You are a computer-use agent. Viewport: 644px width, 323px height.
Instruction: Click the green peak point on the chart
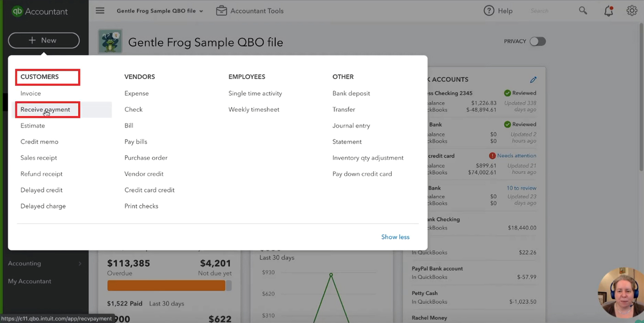click(331, 275)
